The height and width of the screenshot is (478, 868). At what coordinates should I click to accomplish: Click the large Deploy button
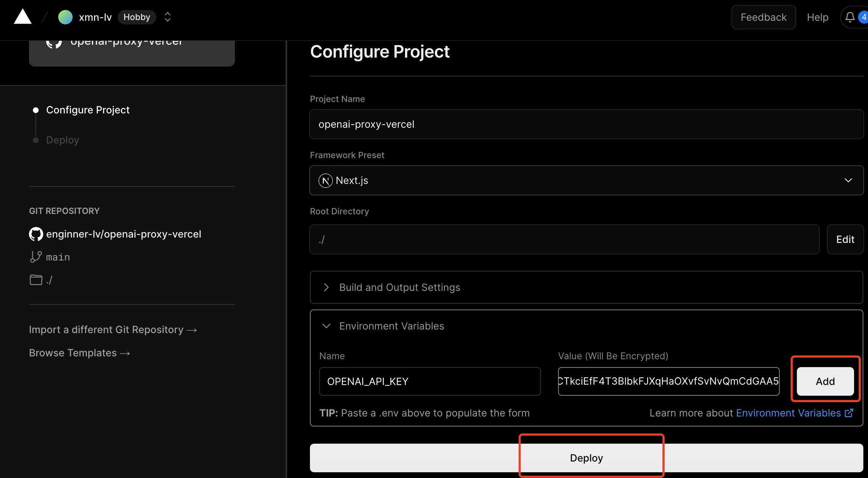[x=586, y=458]
